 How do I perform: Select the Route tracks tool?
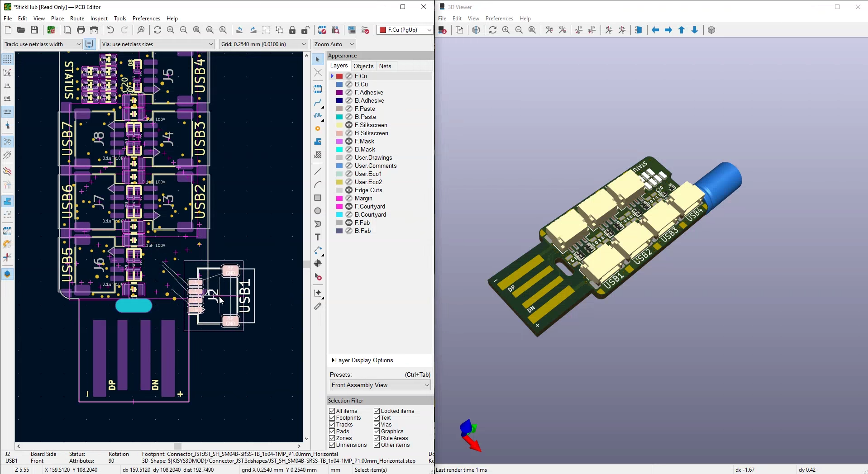point(318,103)
